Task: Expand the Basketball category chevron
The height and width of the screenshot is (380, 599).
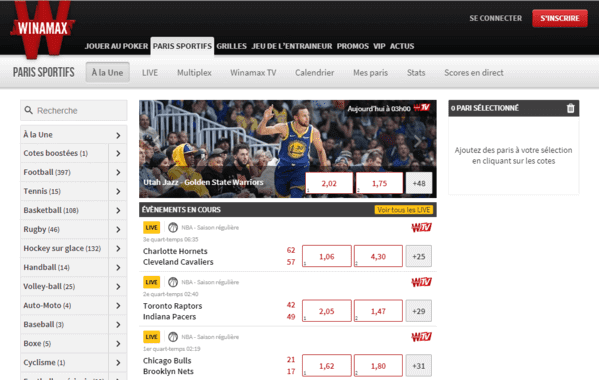Action: 118,211
